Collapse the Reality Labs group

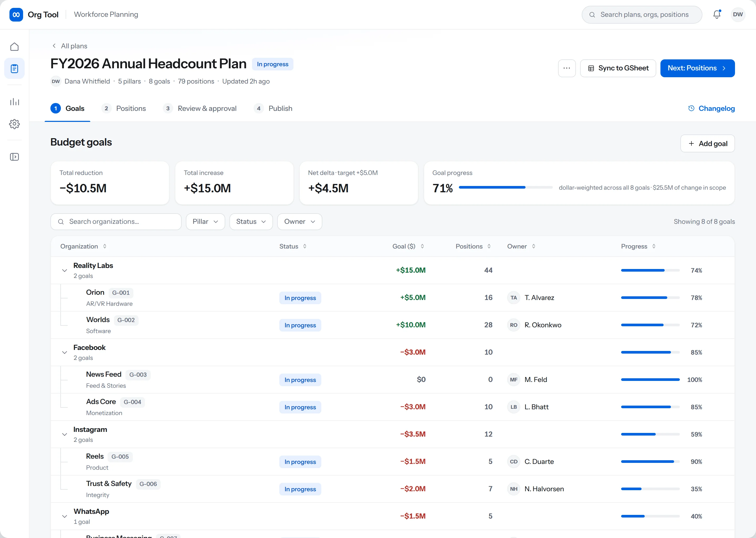[65, 270]
